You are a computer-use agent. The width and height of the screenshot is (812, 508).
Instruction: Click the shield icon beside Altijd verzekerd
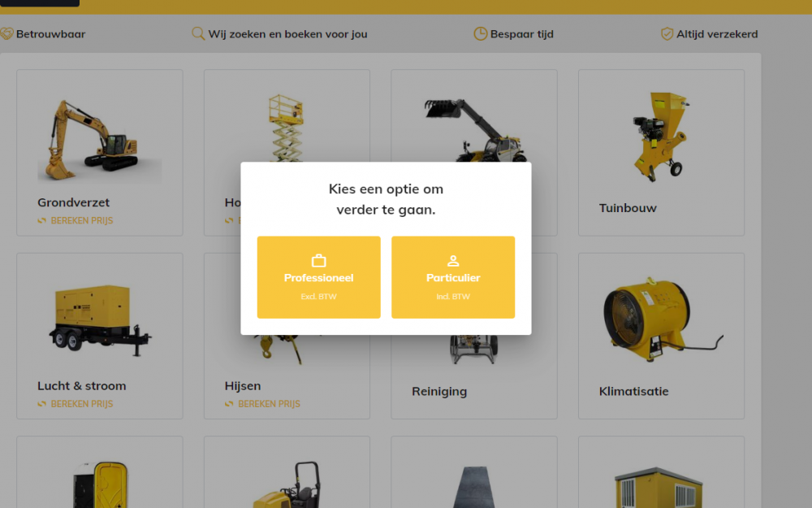pyautogui.click(x=667, y=33)
